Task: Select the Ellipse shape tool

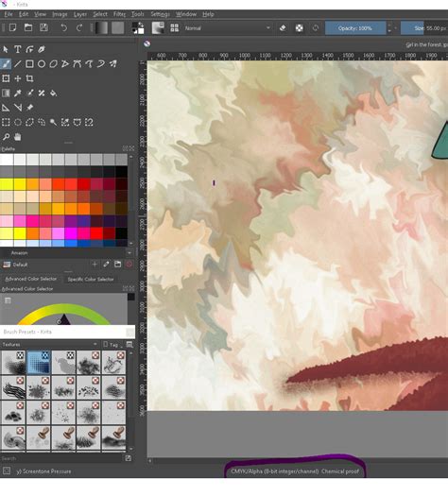Action: point(42,64)
